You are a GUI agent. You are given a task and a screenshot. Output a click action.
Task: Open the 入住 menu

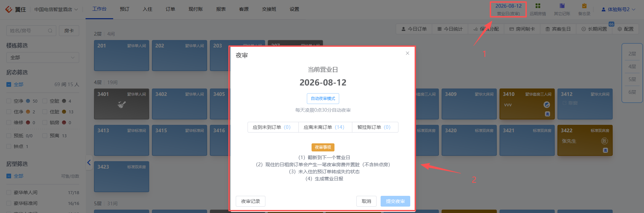[x=148, y=9]
